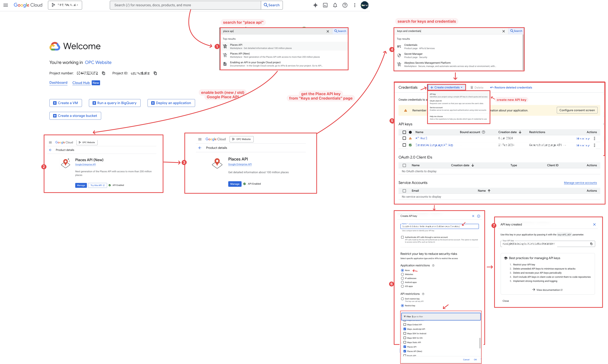Expand the Create credentials dropdown
The height and width of the screenshot is (364, 608).
446,87
